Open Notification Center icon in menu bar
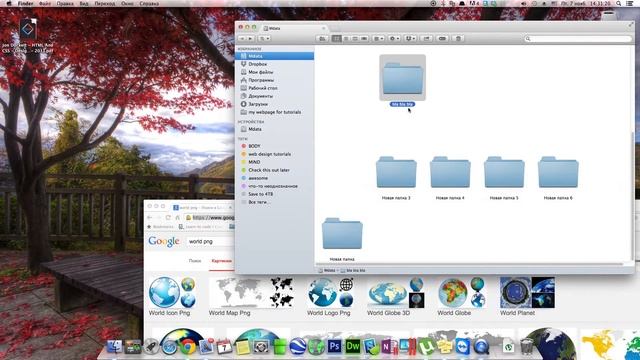Viewport: 640px width, 360px height. point(630,3)
